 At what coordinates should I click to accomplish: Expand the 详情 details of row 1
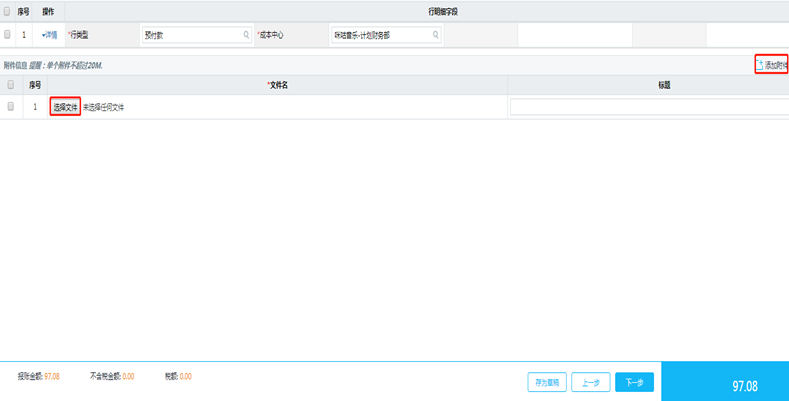[x=49, y=35]
